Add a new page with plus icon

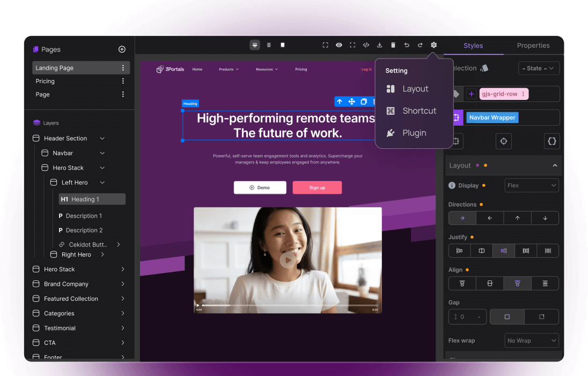click(x=122, y=49)
